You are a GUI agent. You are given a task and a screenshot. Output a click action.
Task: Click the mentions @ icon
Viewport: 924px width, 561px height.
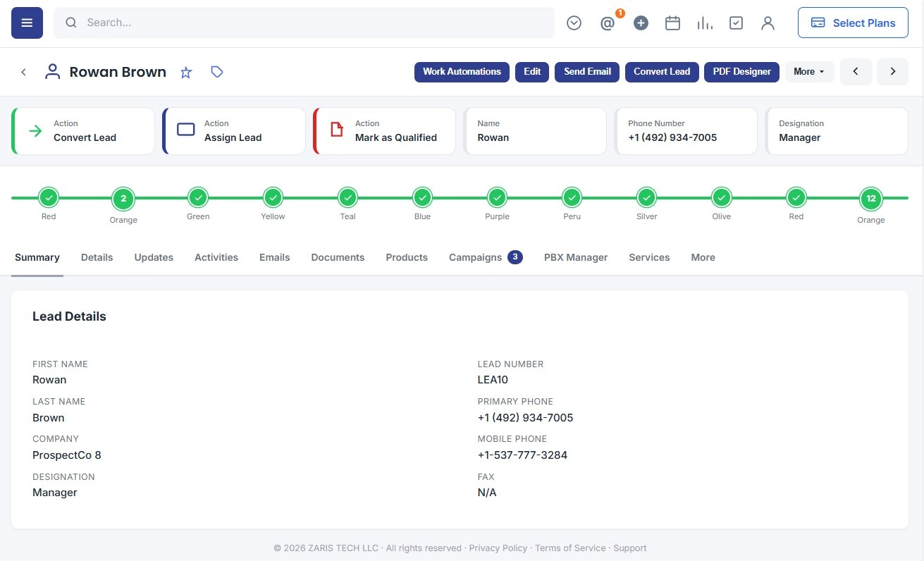608,23
